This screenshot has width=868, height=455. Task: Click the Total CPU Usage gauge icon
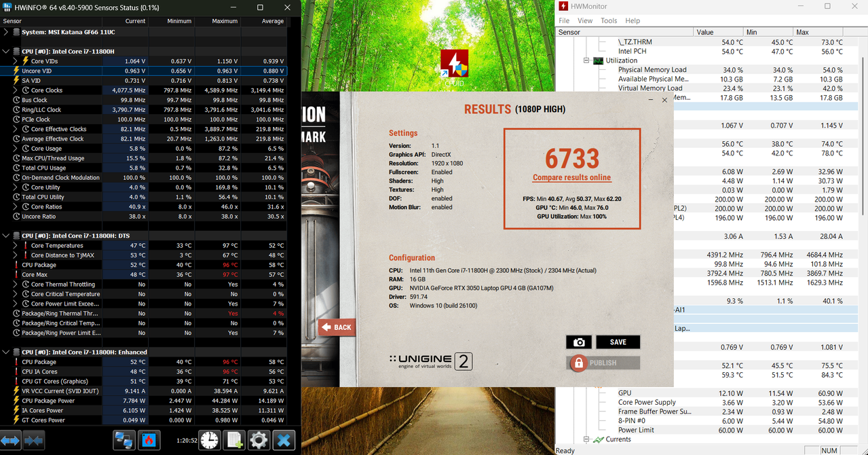coord(16,168)
